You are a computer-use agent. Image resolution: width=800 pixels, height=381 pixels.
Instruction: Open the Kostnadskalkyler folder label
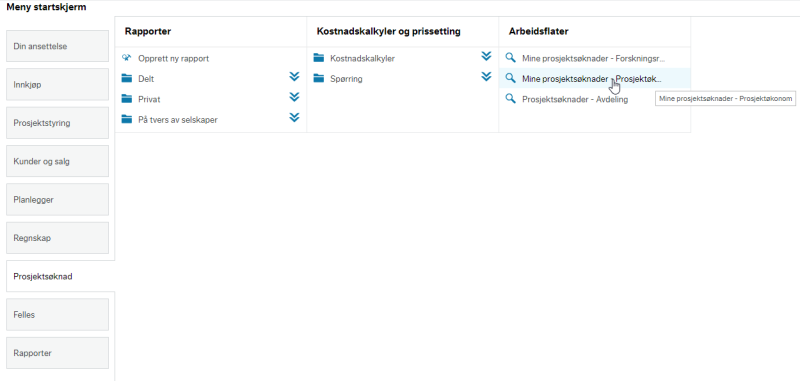pyautogui.click(x=362, y=59)
